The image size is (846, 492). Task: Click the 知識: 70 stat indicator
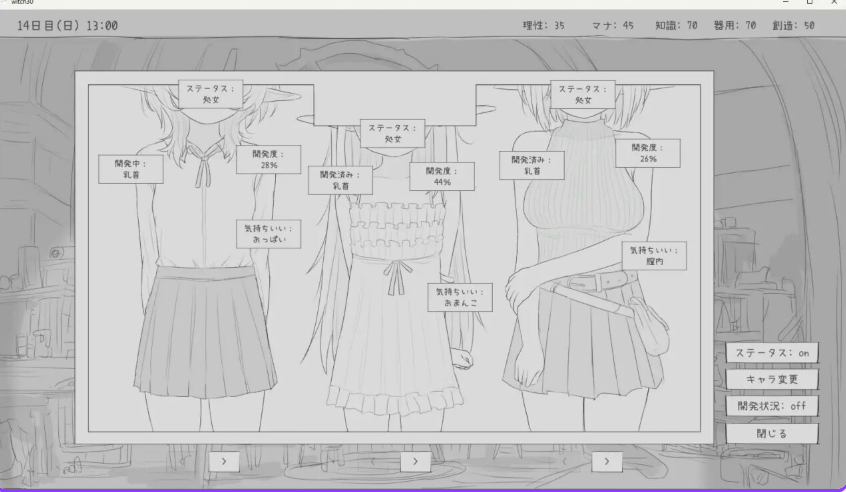[676, 25]
